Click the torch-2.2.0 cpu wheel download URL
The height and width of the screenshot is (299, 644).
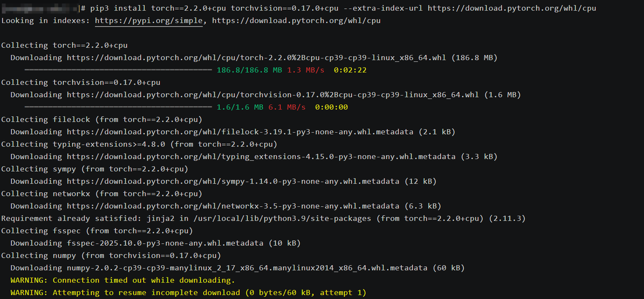click(x=257, y=57)
